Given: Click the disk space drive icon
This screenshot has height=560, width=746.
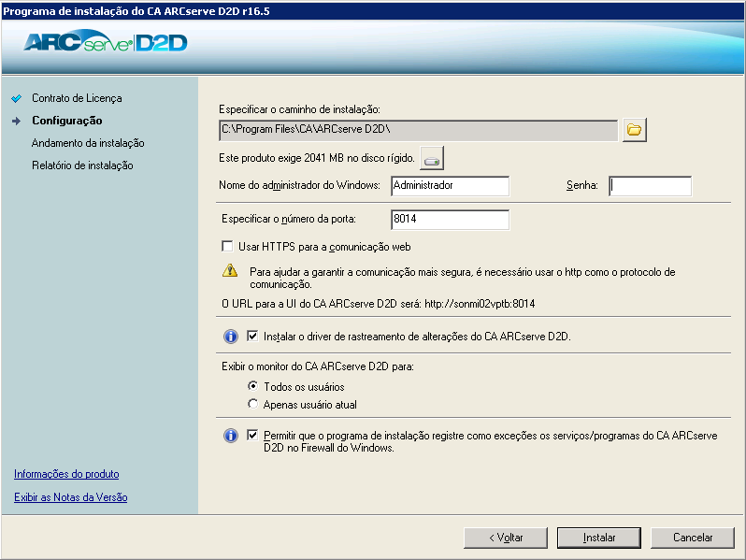Looking at the screenshot, I should [432, 158].
